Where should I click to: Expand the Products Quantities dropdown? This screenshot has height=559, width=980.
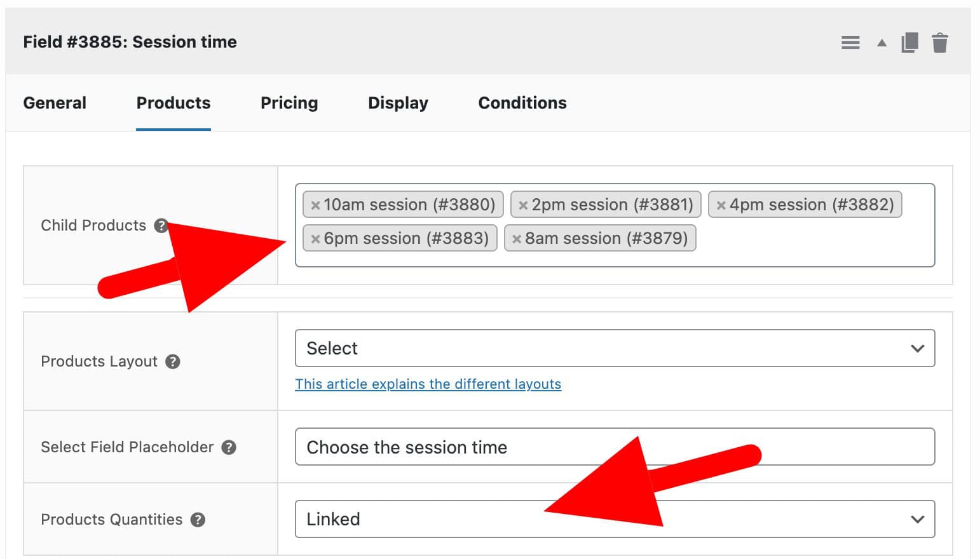(x=615, y=519)
